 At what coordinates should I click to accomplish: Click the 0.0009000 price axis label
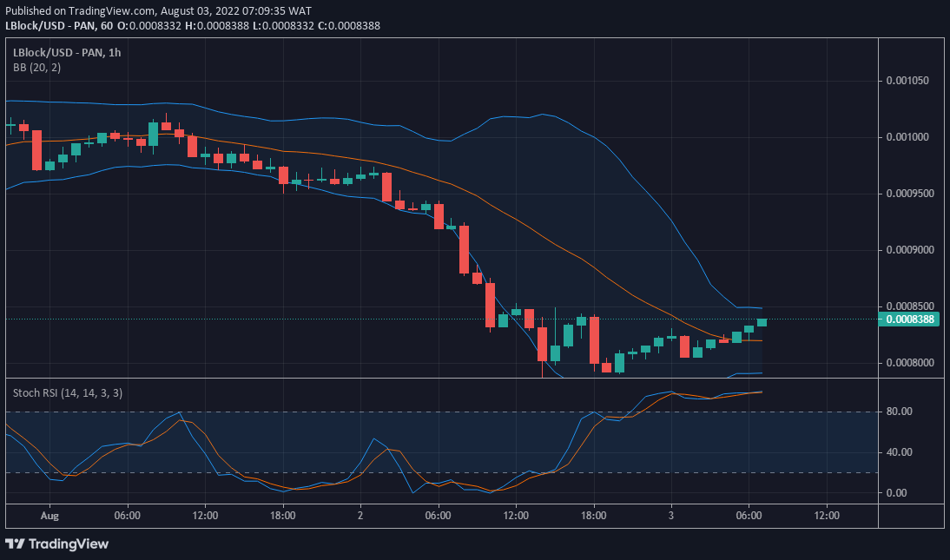pos(909,250)
